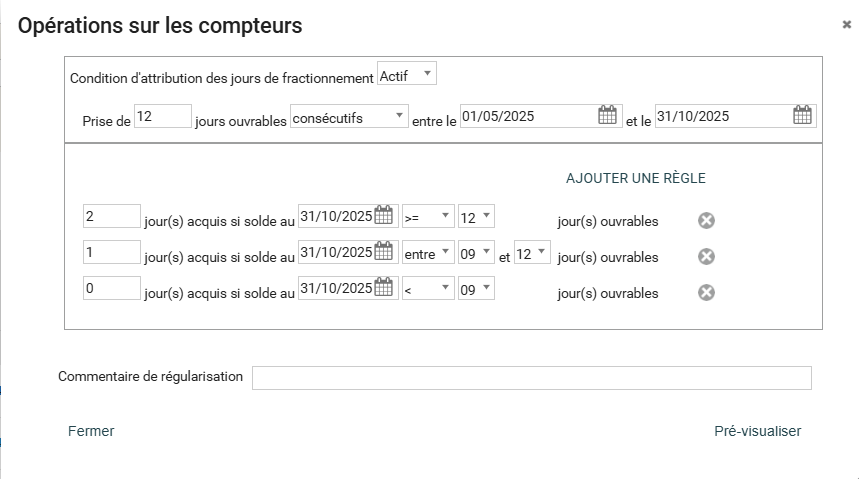The height and width of the screenshot is (479, 859).
Task: Focus the Commentaire de régularisation field
Action: pos(531,378)
